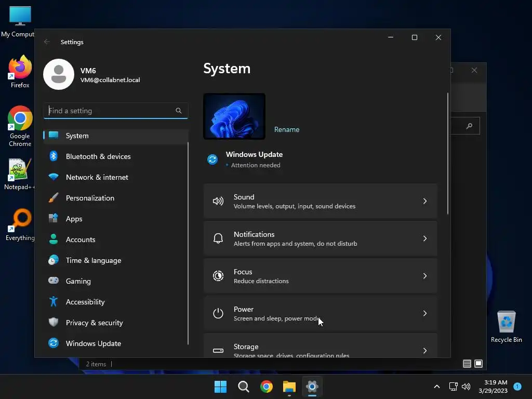The height and width of the screenshot is (399, 532).
Task: Click the Gaming controller icon
Action: 54,281
